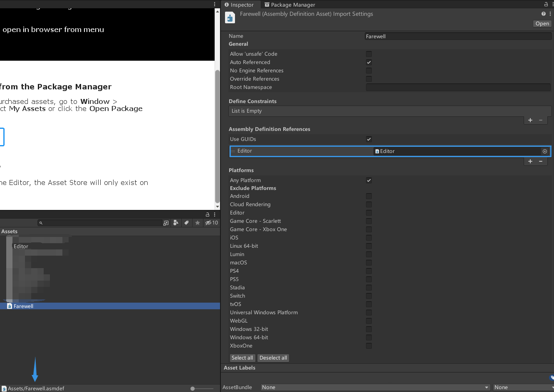Click the Farewell asmdef file icon
554x392 pixels.
10,306
